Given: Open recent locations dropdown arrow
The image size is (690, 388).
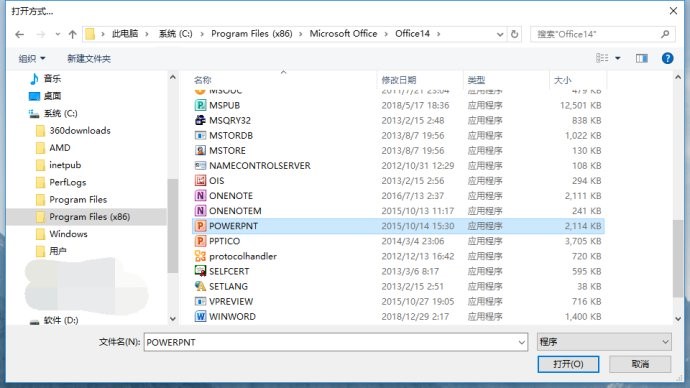Looking at the screenshot, I should [58, 34].
